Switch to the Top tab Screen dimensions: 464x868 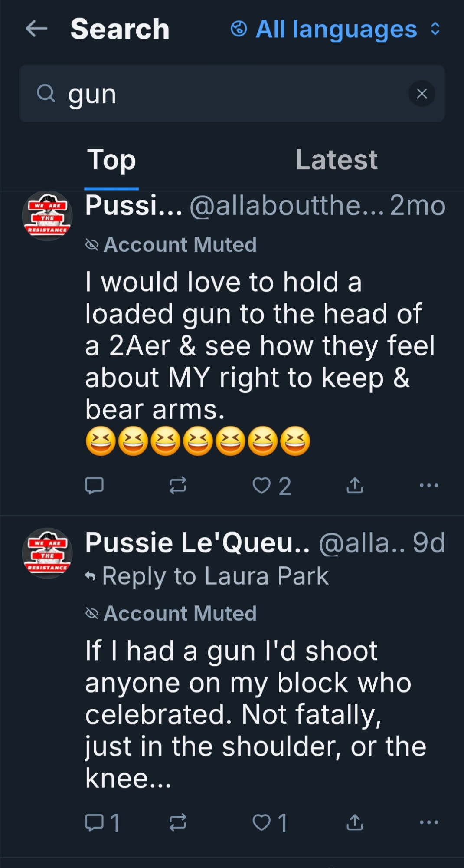[111, 160]
